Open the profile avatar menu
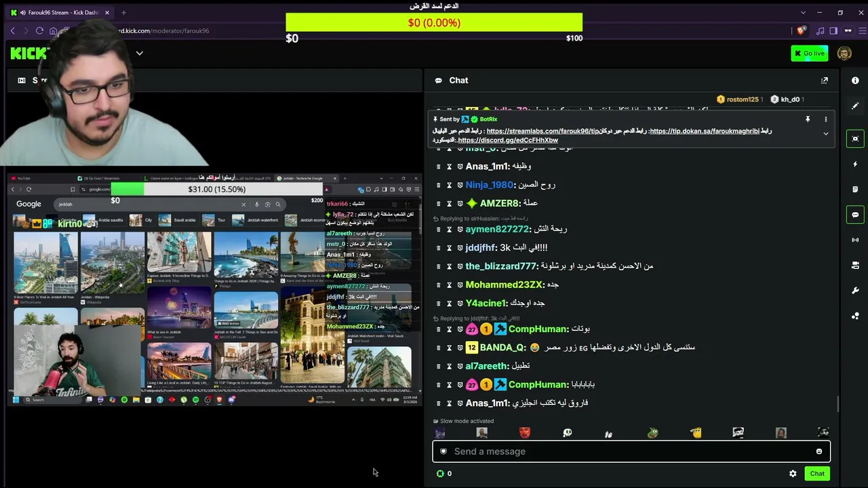The height and width of the screenshot is (488, 868). pyautogui.click(x=844, y=54)
